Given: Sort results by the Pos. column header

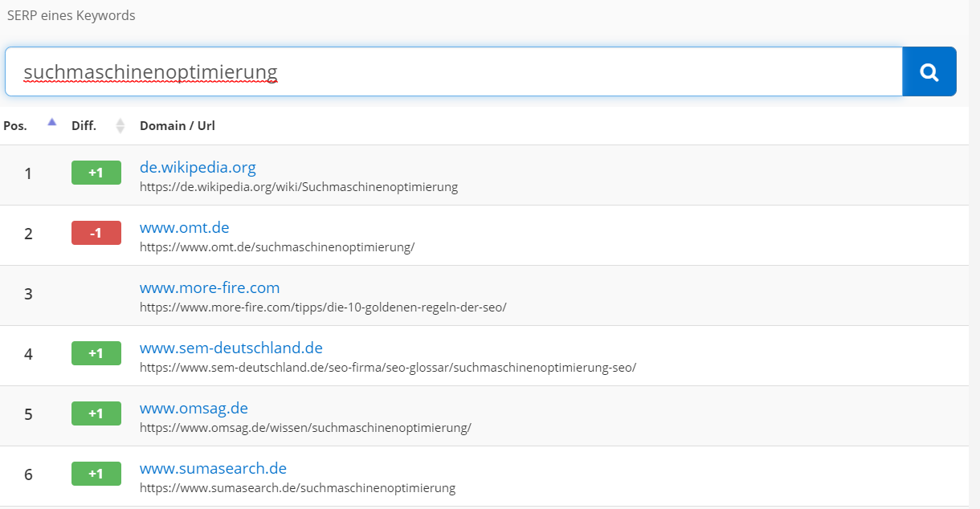Looking at the screenshot, I should [x=17, y=125].
